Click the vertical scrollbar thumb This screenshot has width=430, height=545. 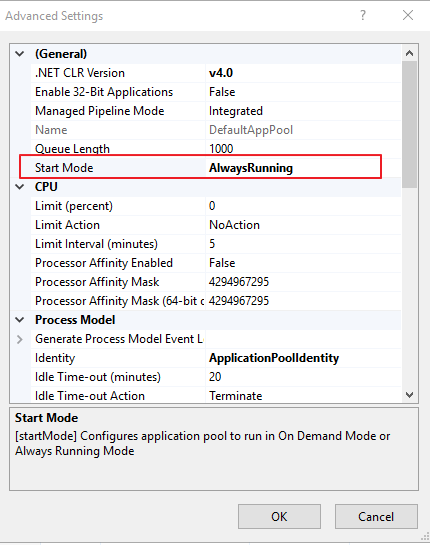(x=409, y=124)
